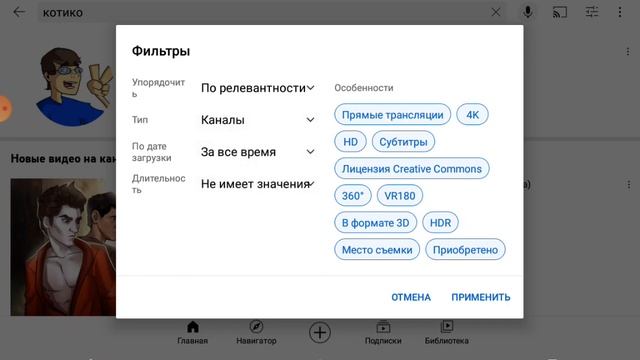
Task: Open the top bar three-dot overflow menu
Action: (x=620, y=12)
